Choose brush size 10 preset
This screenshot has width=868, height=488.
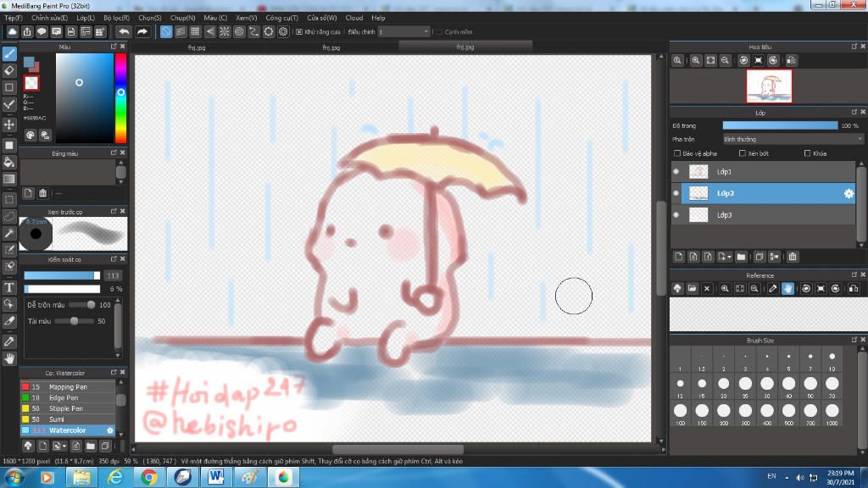pos(832,360)
